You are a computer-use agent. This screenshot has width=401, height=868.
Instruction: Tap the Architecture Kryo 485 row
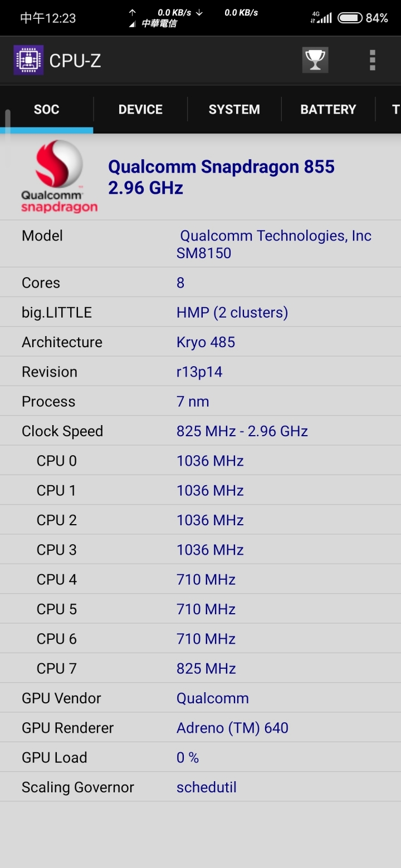[200, 342]
